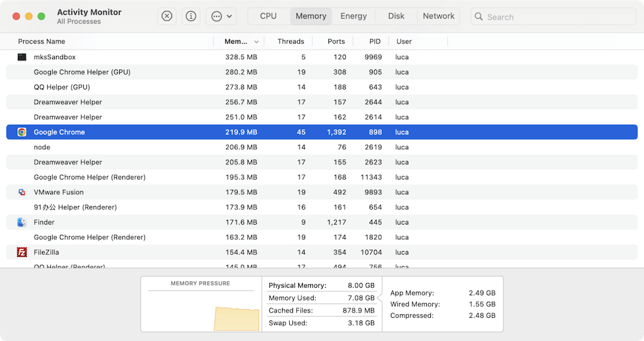Sort by Process Name column header
The height and width of the screenshot is (341, 644).
41,41
